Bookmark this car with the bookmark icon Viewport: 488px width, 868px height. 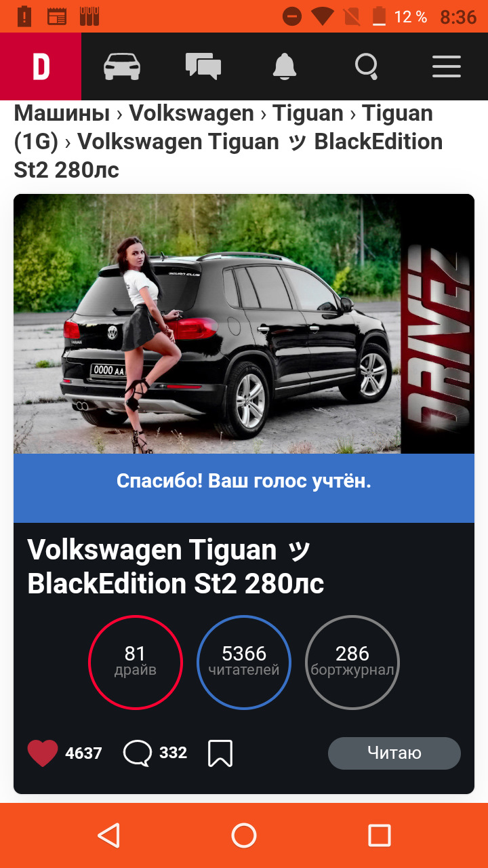[x=220, y=753]
